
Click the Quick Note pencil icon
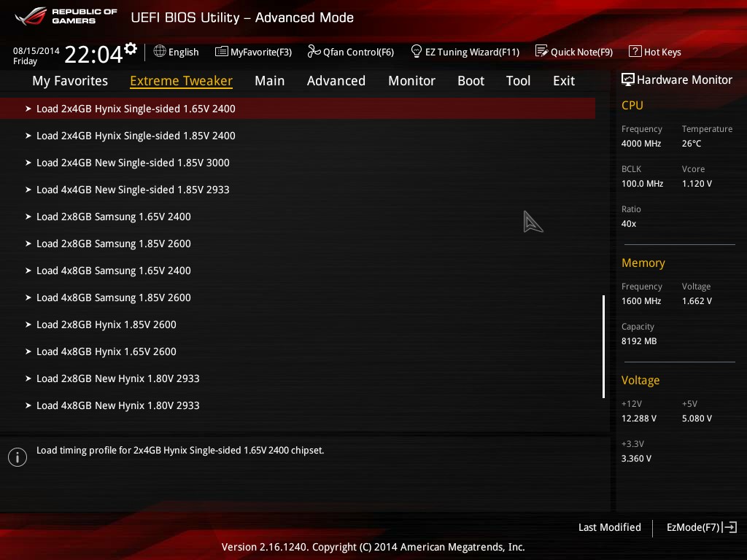[x=542, y=52]
